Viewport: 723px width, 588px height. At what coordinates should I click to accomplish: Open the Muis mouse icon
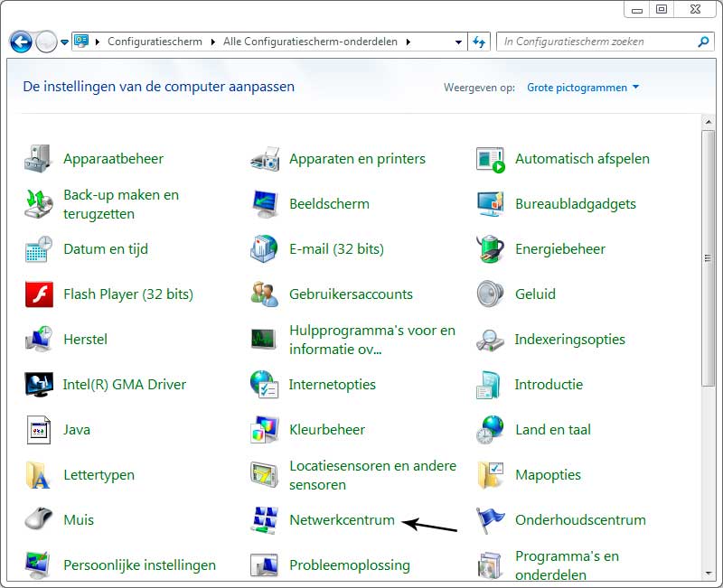pyautogui.click(x=38, y=518)
